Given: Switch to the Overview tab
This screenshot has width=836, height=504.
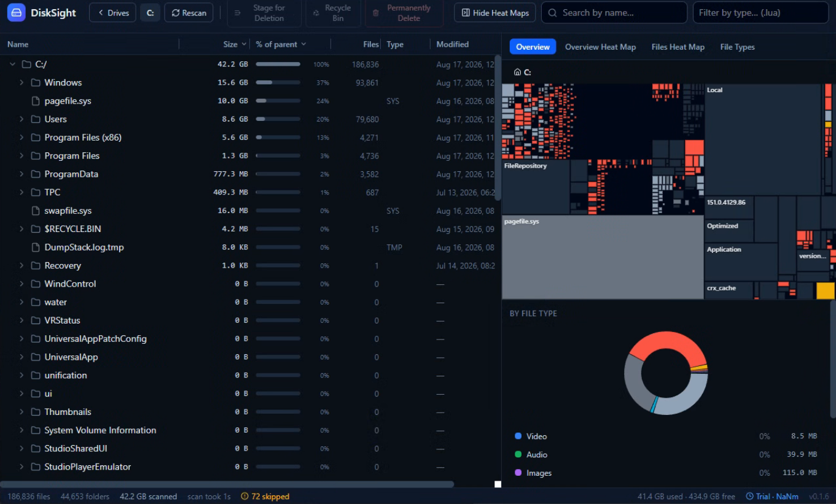Looking at the screenshot, I should (533, 47).
